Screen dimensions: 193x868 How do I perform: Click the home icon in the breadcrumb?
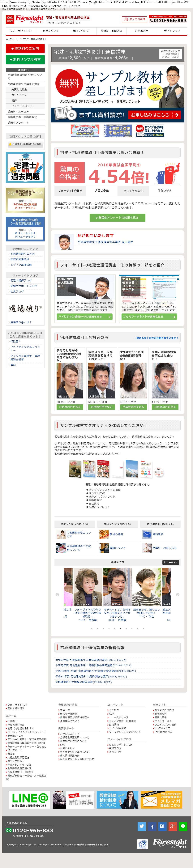coord(7,39)
